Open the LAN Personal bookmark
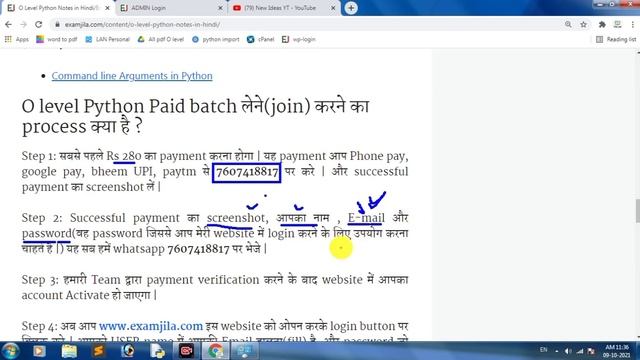The height and width of the screenshot is (360, 640). click(107, 39)
